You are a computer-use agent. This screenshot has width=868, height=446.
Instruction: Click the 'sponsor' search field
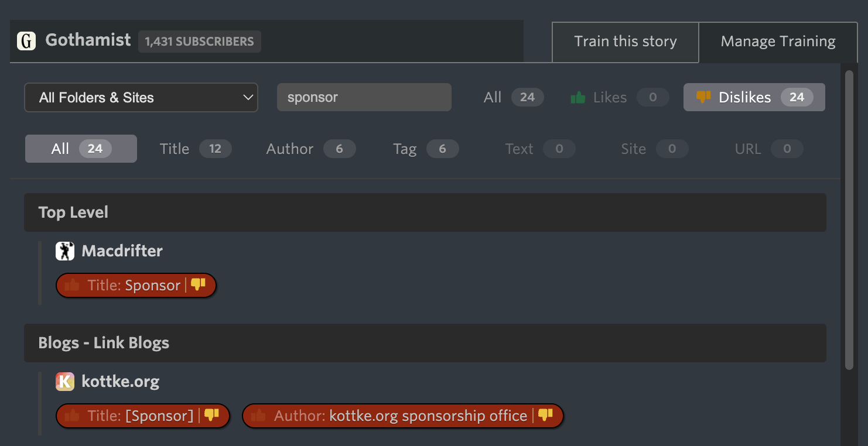click(364, 97)
